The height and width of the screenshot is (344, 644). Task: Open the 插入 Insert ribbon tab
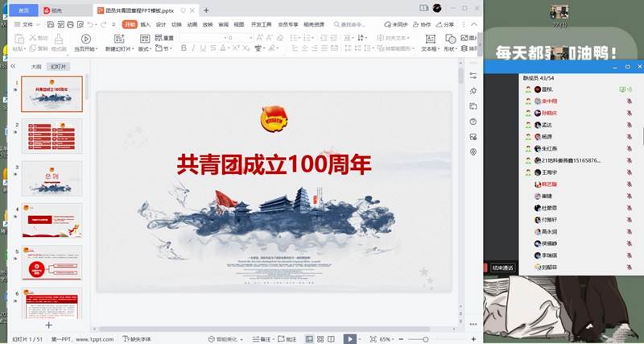(x=145, y=25)
